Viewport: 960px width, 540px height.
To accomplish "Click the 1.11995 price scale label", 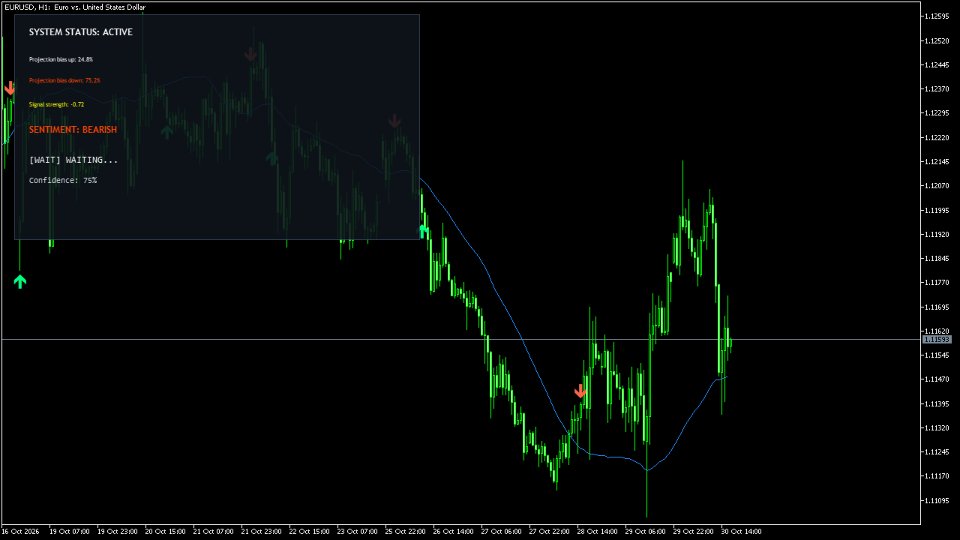I will (x=936, y=210).
